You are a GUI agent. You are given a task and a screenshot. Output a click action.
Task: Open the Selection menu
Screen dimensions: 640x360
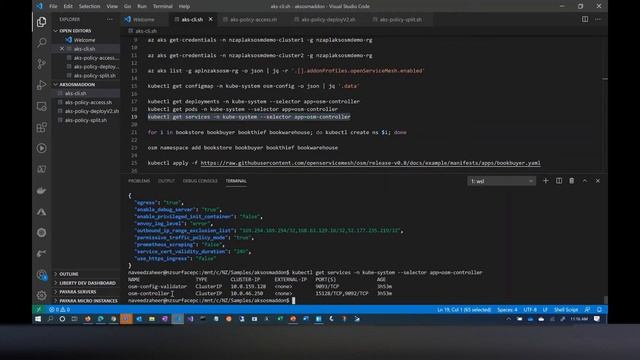click(x=89, y=6)
